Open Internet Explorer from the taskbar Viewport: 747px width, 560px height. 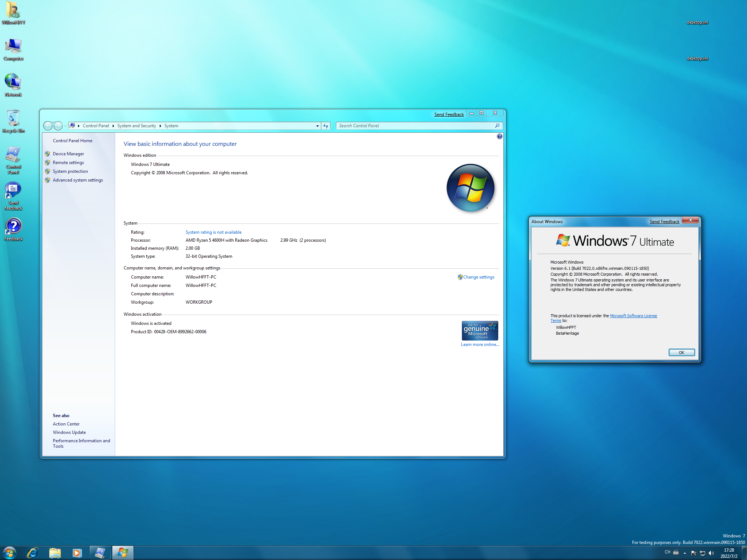pos(32,553)
